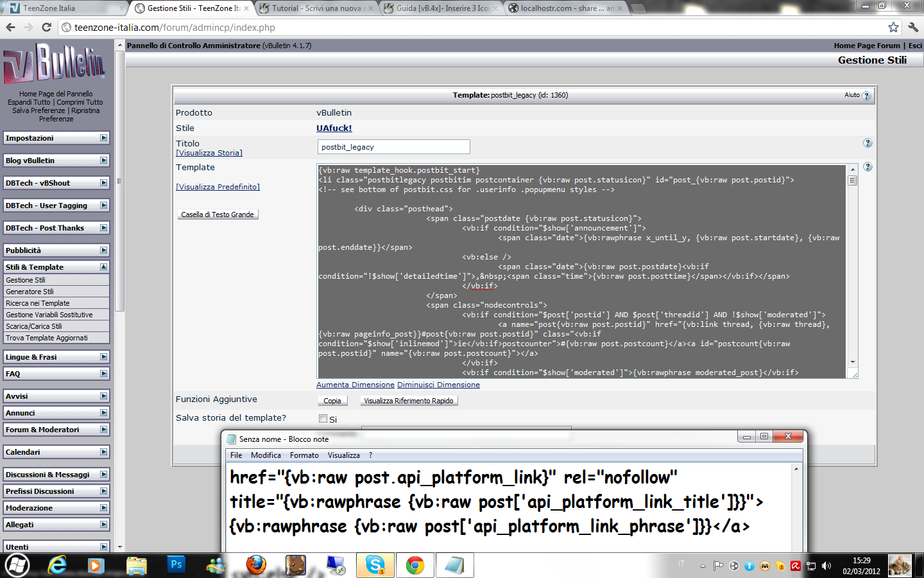Open Notepad Visualizza menu
This screenshot has height=578, width=924.
(x=344, y=455)
